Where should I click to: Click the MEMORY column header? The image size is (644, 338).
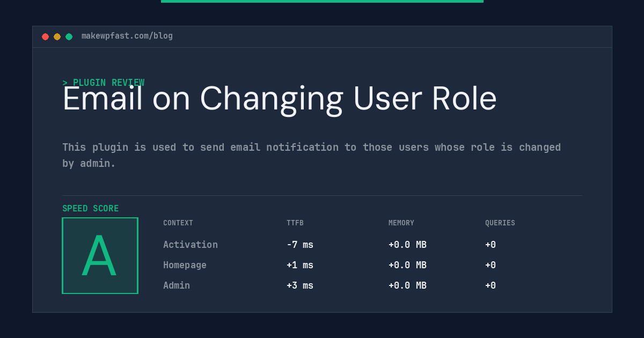401,223
